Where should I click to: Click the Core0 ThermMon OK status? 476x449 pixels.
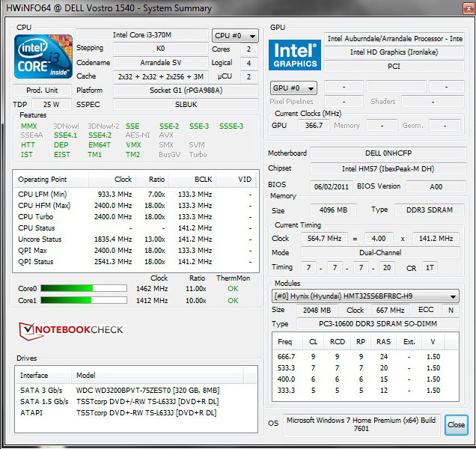pos(233,288)
